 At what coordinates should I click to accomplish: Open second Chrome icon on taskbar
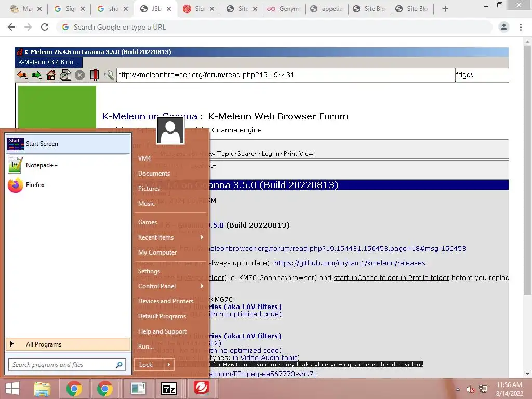(x=105, y=389)
